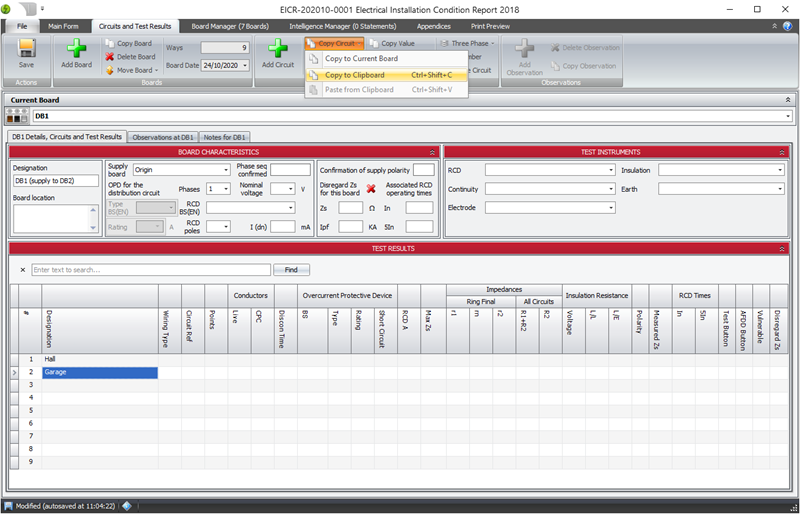Click the blue help question mark icon
This screenshot has height=514, width=800.
click(787, 26)
